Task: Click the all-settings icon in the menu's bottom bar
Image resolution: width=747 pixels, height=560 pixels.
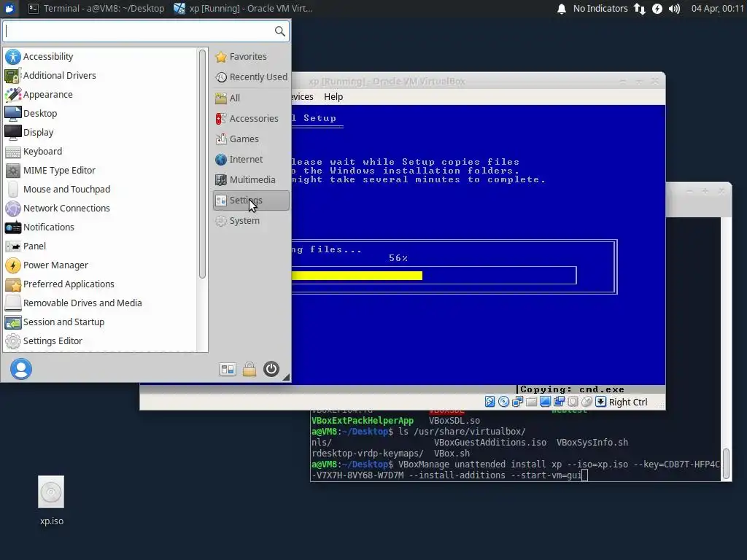Action: tap(228, 369)
